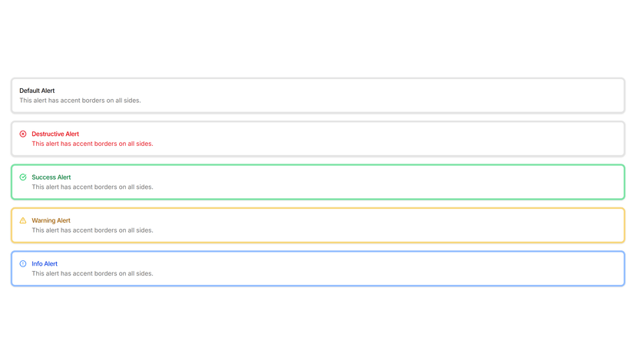
Task: Click the red Destructive Alert description text
Action: 92,144
